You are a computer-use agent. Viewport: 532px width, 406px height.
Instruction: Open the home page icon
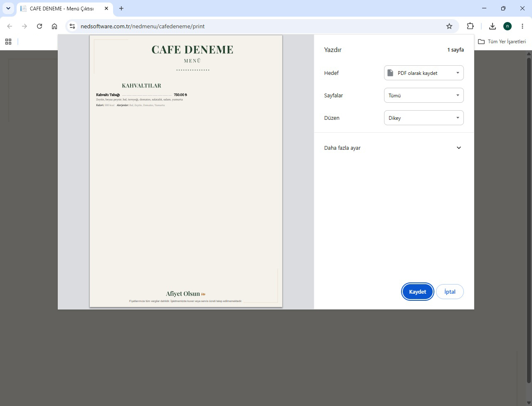(54, 26)
